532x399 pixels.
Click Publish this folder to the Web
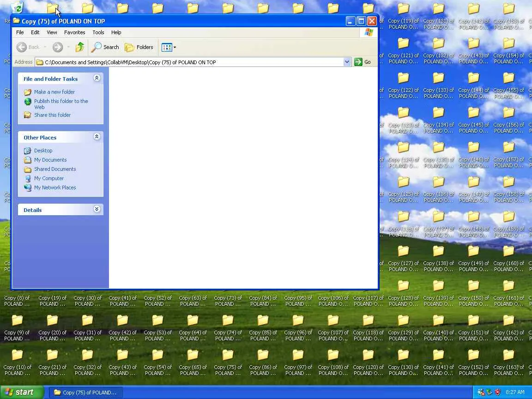point(61,104)
